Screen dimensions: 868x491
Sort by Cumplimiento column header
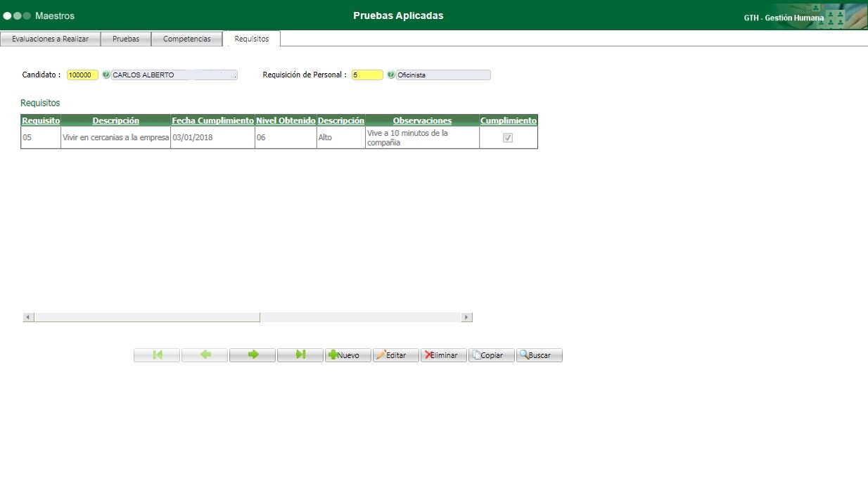point(509,120)
